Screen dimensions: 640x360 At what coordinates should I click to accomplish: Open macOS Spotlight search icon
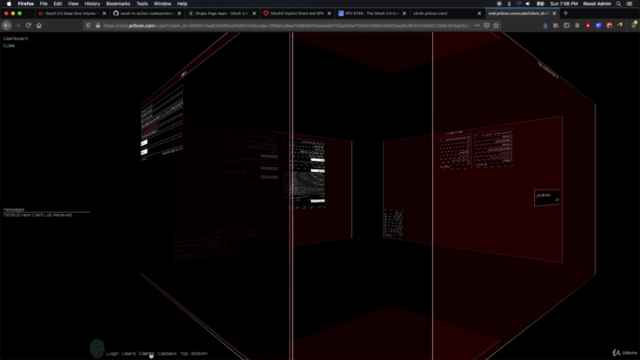pyautogui.click(x=619, y=4)
